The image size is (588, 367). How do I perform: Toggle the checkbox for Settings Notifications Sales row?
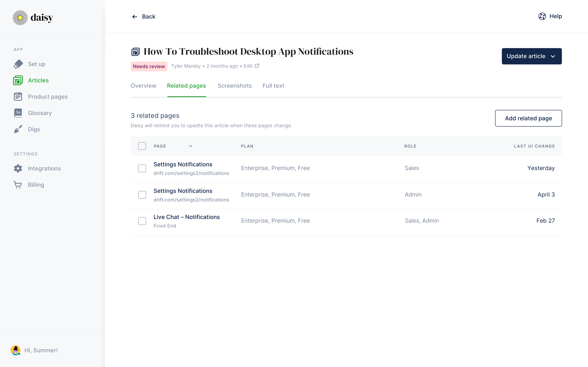(142, 168)
